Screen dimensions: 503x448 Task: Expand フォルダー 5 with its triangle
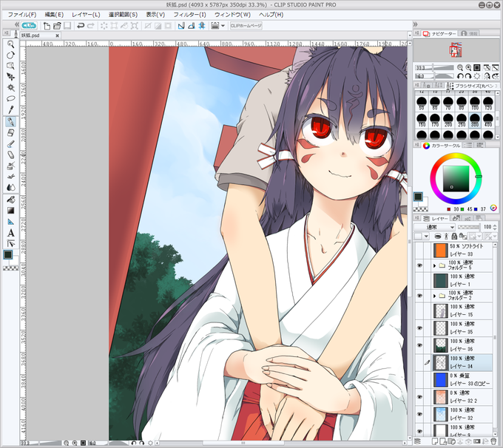[434, 265]
